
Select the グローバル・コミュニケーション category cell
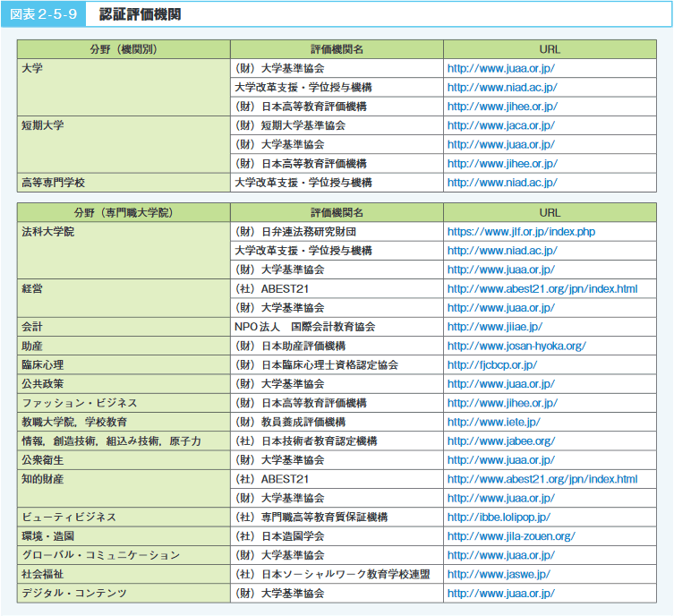[x=124, y=555]
